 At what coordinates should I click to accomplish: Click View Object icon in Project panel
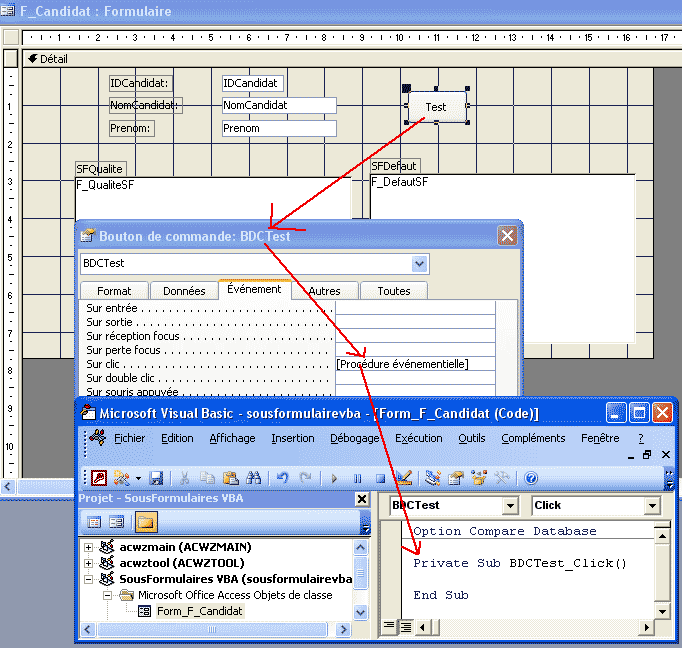coord(117,522)
